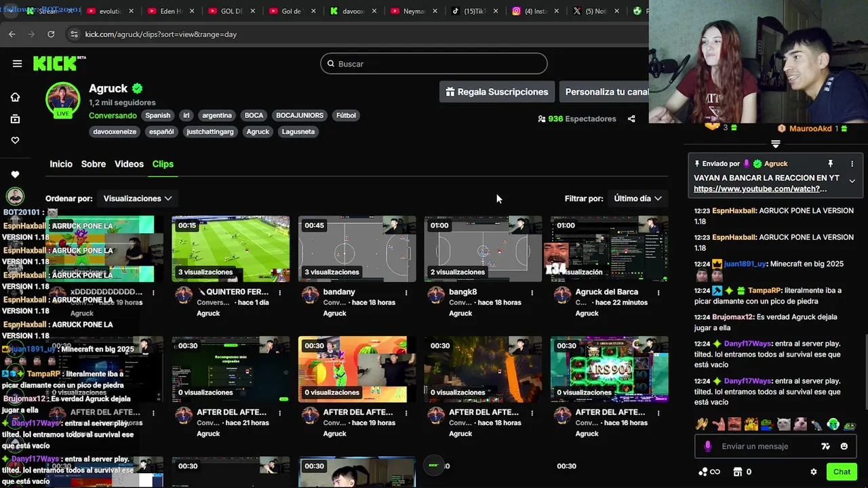The image size is (868, 488).
Task: Open the shop icon below chat
Action: coord(738,472)
